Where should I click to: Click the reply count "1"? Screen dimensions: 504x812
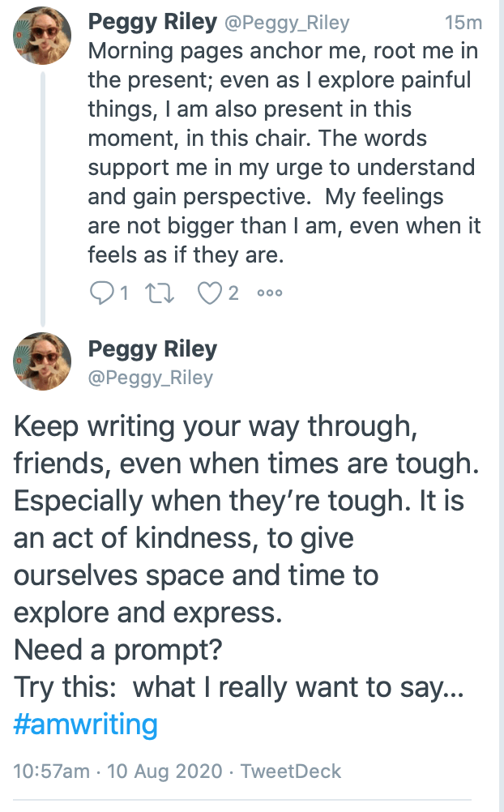[x=124, y=293]
